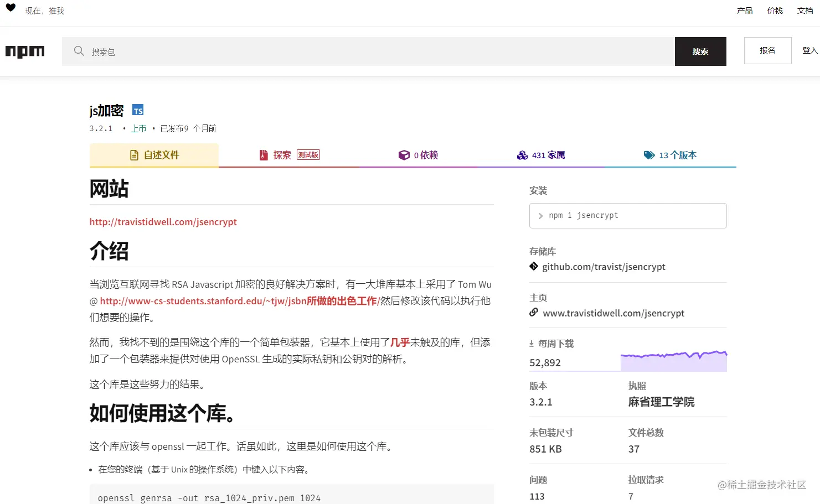Click the blue tags versions icon

(649, 155)
